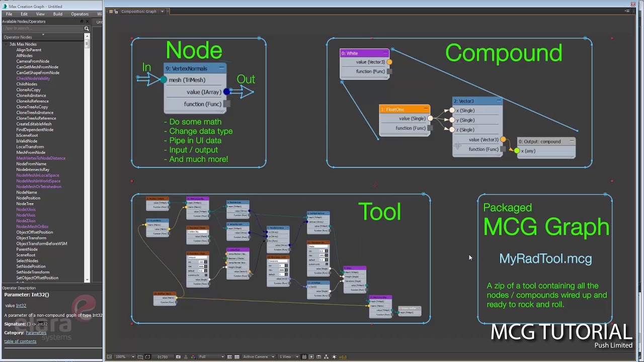
Task: Open the Operators menu
Action: [x=79, y=14]
